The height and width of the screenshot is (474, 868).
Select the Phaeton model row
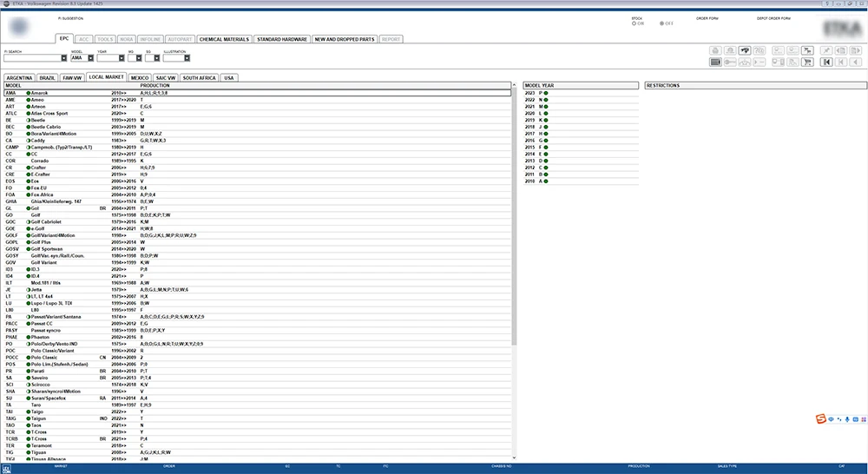[x=258, y=337]
